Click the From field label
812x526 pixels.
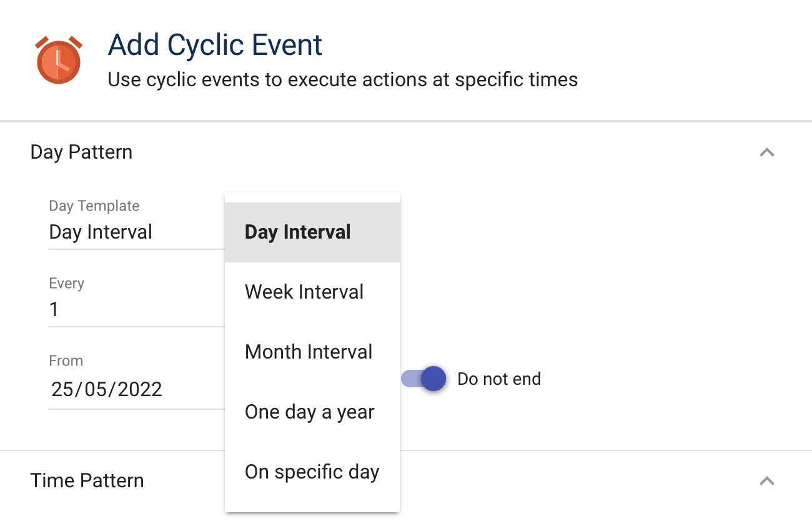pos(66,360)
